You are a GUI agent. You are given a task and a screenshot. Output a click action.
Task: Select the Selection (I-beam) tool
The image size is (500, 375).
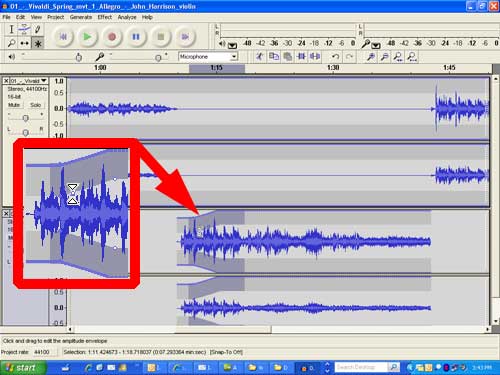pyautogui.click(x=11, y=30)
